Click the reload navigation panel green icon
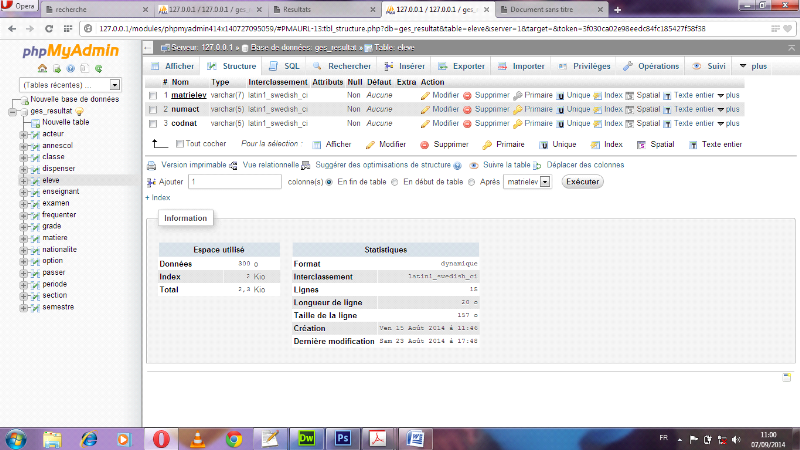This screenshot has height=450, width=800. coord(98,68)
